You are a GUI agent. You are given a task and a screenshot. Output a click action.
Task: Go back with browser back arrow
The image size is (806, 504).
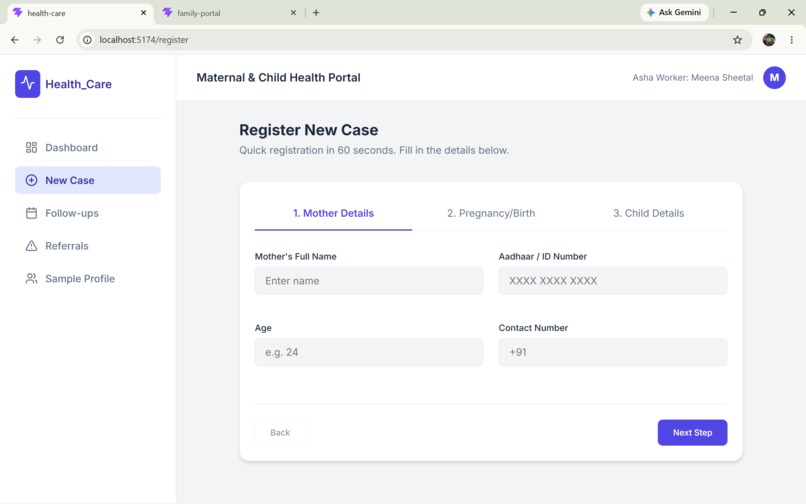tap(15, 40)
